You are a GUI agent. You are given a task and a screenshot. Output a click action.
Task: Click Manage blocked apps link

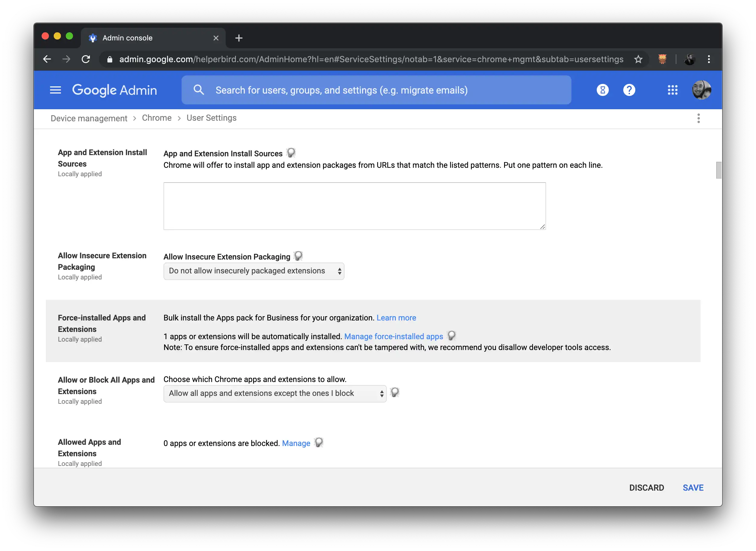[297, 443]
